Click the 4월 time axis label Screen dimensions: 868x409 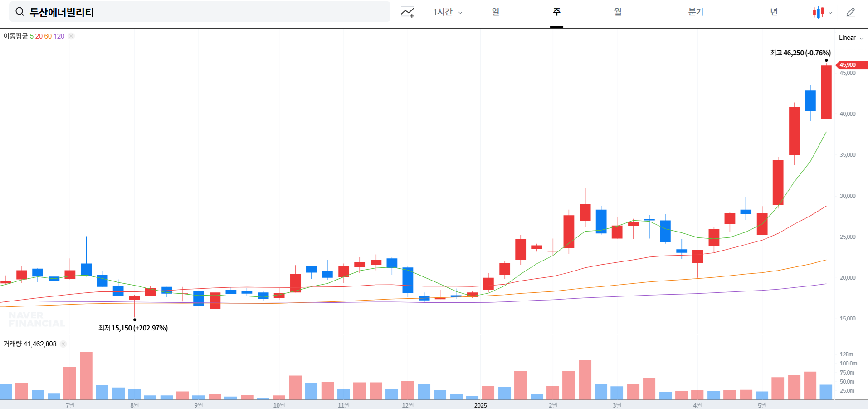click(x=697, y=405)
